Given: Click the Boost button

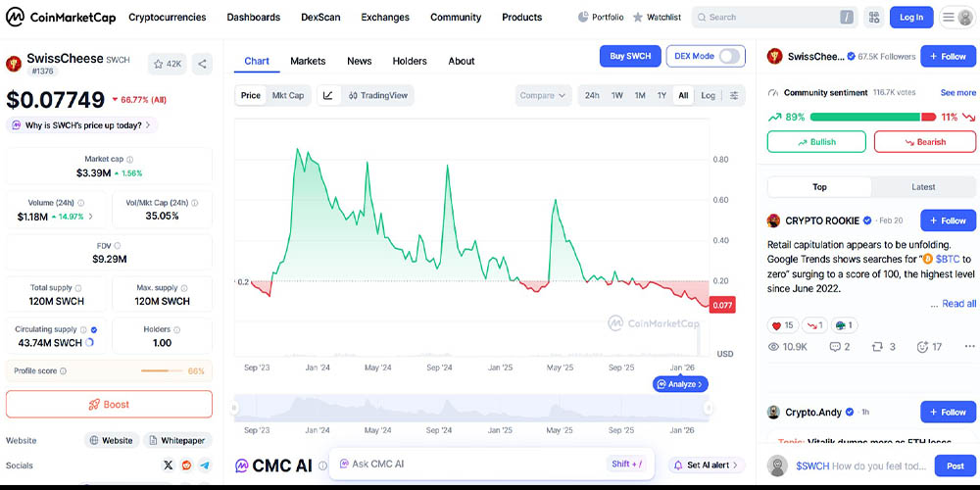Looking at the screenshot, I should click(x=110, y=405).
